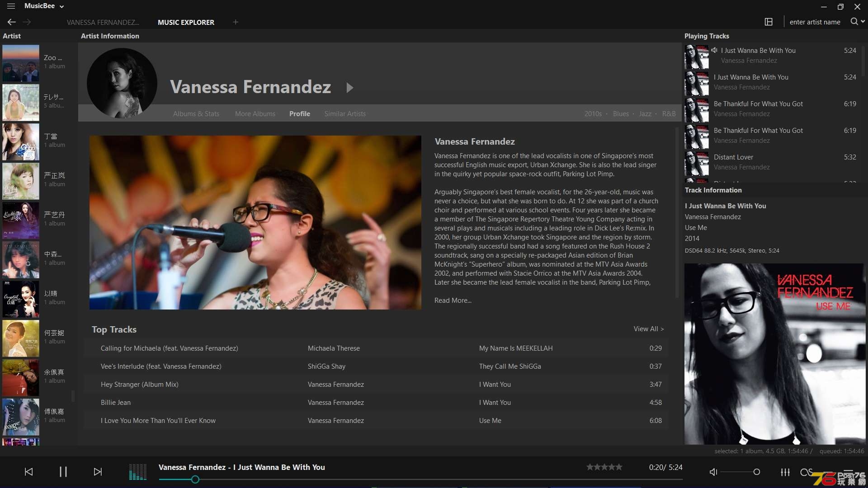868x488 pixels.
Task: Skip to next track
Action: (98, 472)
